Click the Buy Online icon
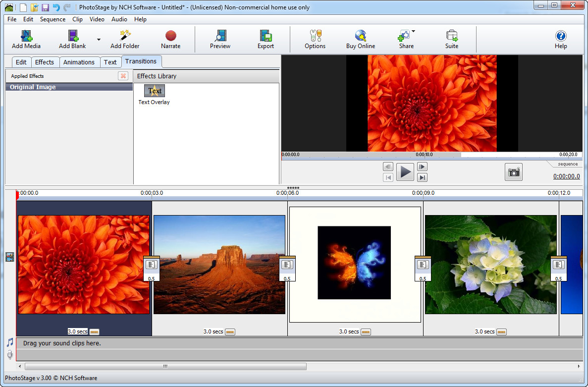The width and height of the screenshot is (588, 387). pos(360,39)
